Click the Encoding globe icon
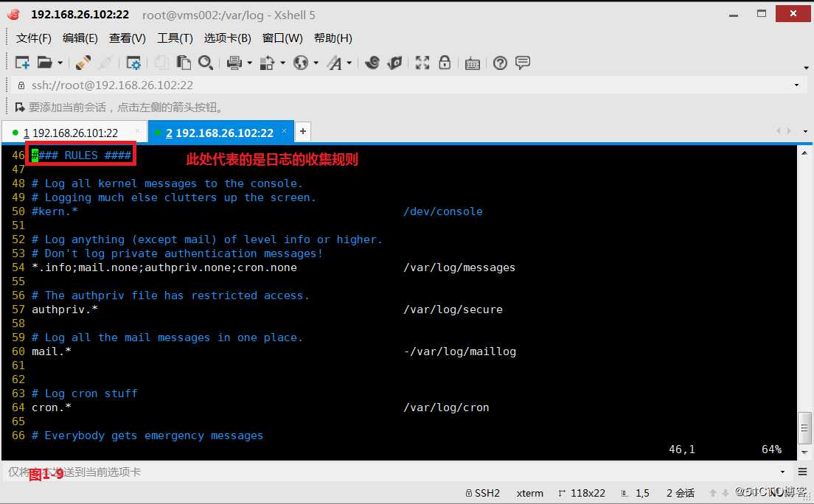This screenshot has width=814, height=504. (301, 63)
